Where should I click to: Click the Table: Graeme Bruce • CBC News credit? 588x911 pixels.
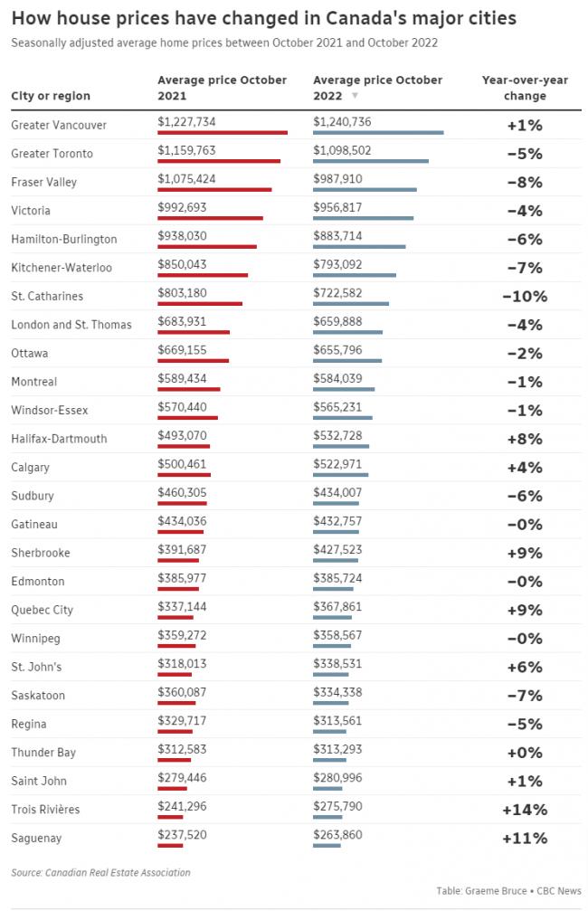point(508,890)
